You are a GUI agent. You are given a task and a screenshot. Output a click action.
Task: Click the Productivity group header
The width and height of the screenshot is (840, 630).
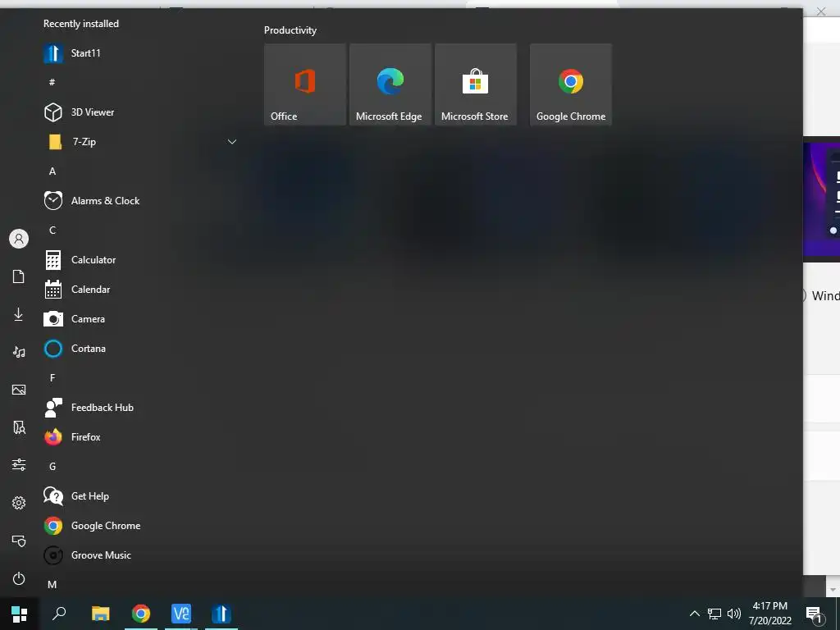(290, 30)
